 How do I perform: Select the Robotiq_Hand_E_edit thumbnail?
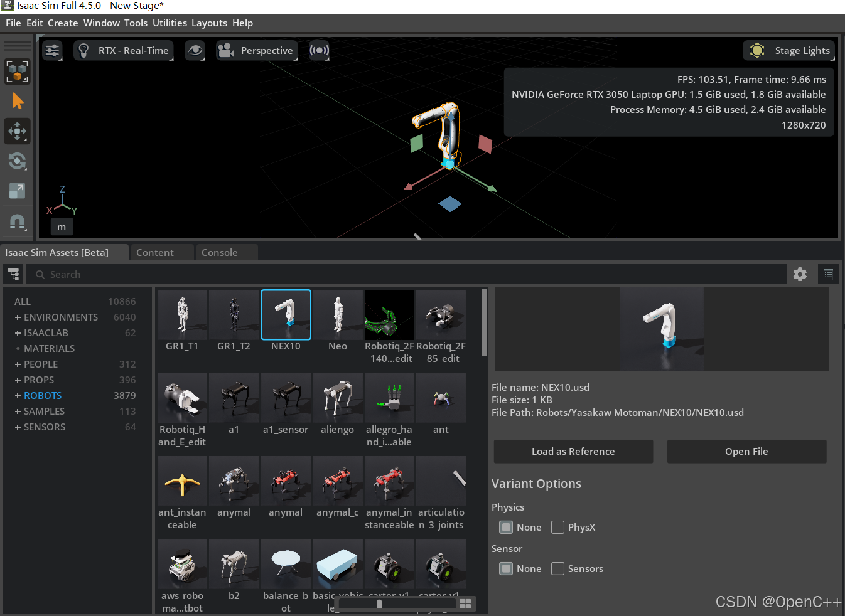pyautogui.click(x=182, y=398)
